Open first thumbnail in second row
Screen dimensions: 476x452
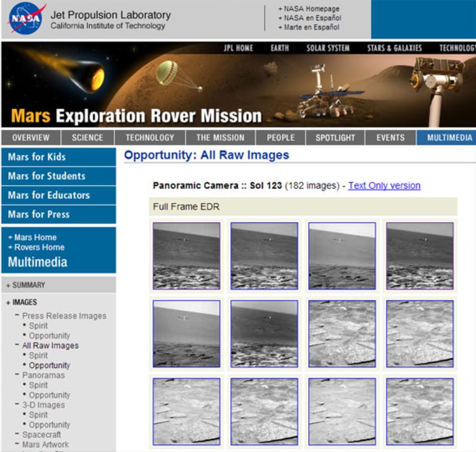pyautogui.click(x=187, y=333)
